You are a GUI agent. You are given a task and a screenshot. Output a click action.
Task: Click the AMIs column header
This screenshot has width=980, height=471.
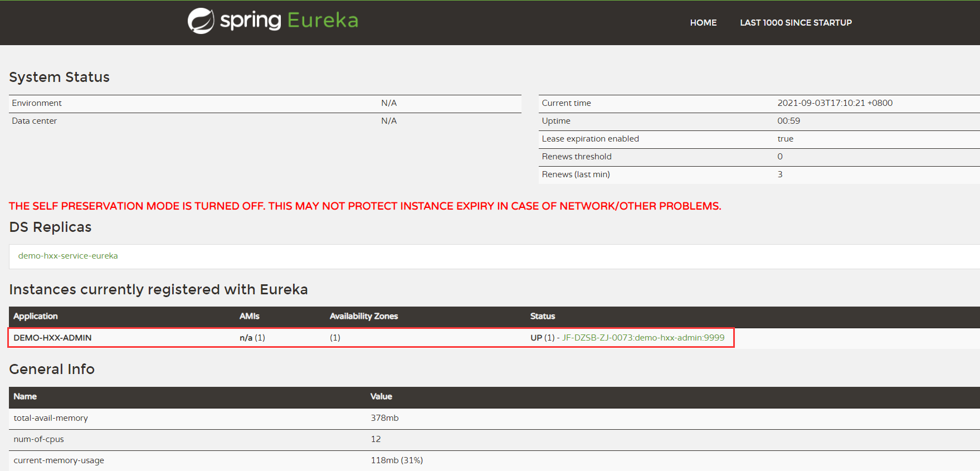point(250,316)
